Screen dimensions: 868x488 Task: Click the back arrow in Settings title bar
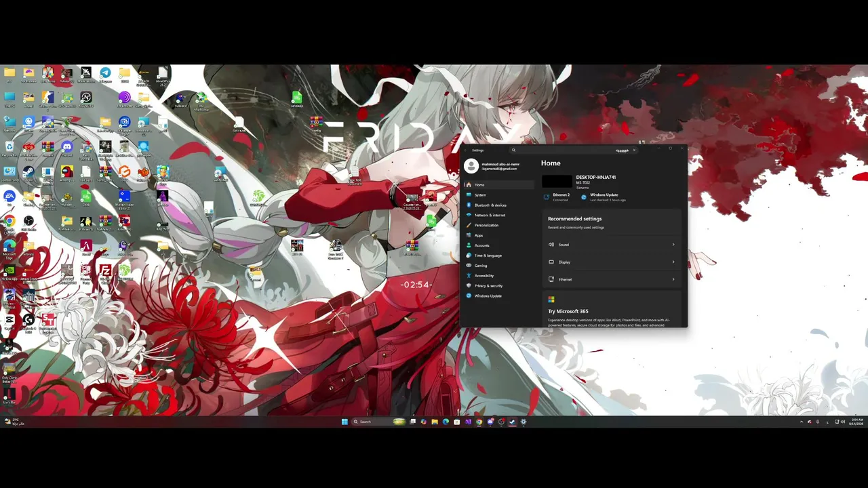pyautogui.click(x=465, y=150)
